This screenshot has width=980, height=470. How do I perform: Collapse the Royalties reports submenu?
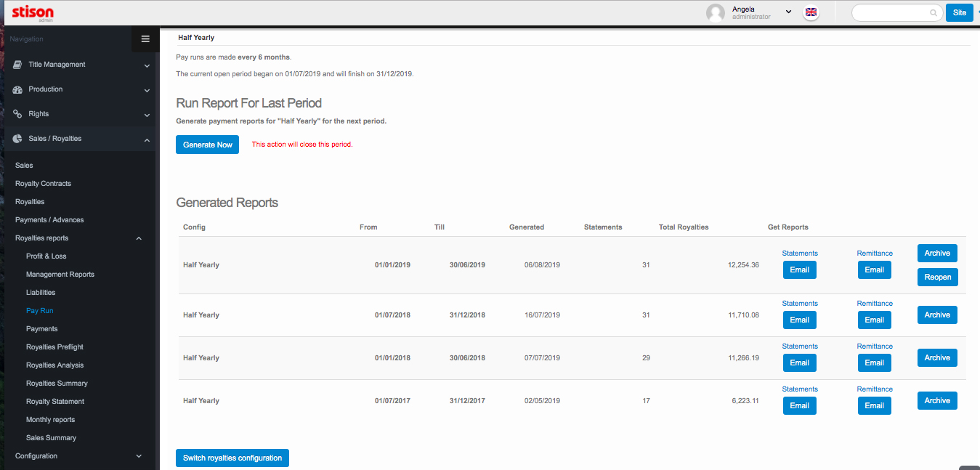(139, 238)
